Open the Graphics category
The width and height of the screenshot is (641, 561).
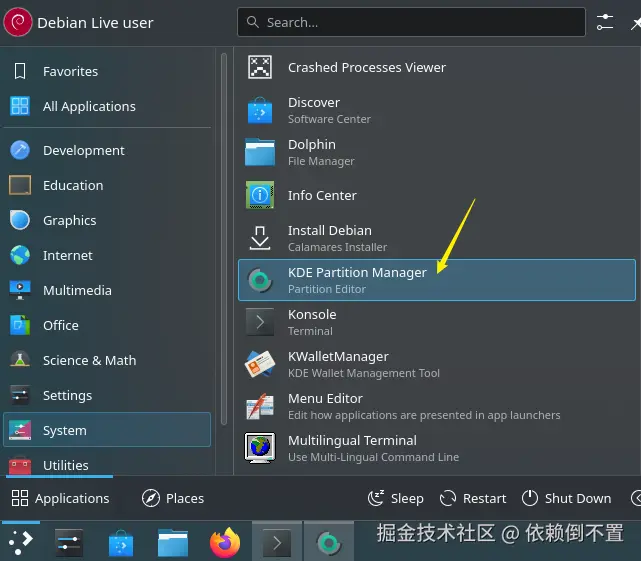pos(107,220)
